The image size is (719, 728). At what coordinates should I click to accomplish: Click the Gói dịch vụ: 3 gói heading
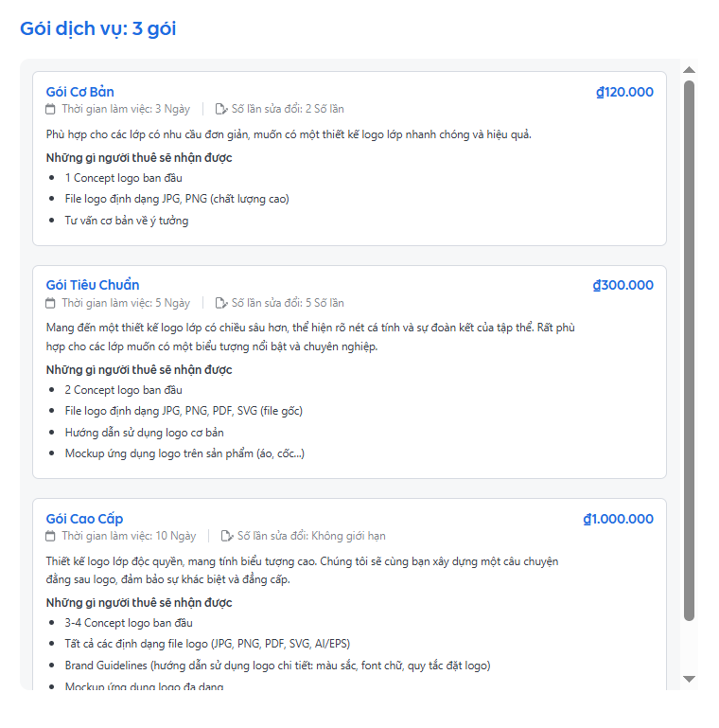coord(98,28)
